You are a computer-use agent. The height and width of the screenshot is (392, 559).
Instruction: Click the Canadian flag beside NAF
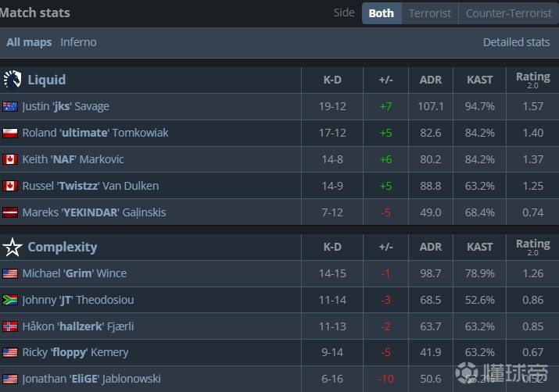click(10, 160)
